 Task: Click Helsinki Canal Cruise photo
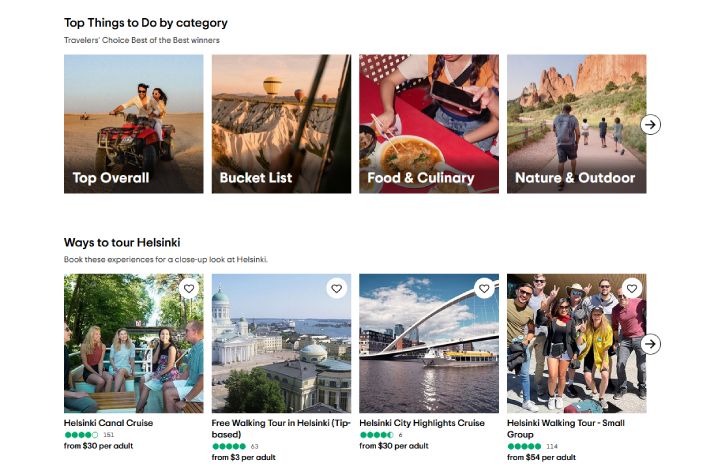click(x=133, y=343)
